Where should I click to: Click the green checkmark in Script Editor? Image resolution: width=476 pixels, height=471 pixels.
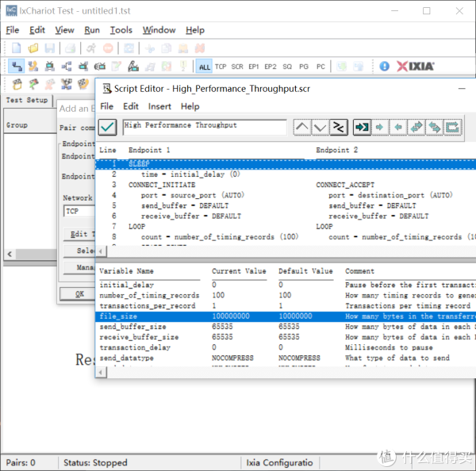click(107, 127)
